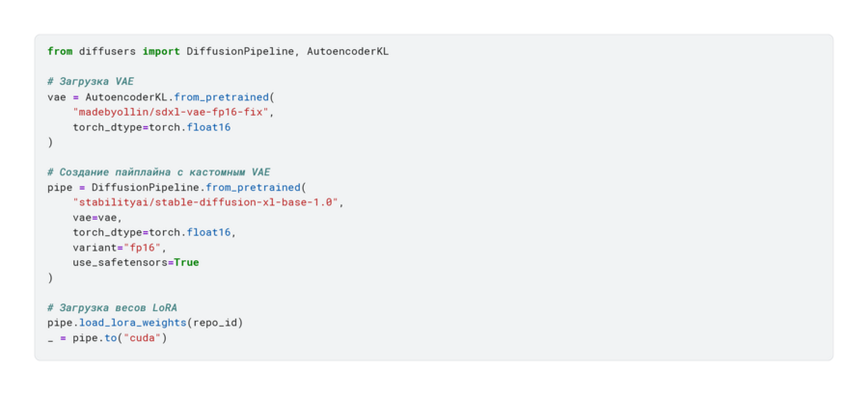This screenshot has height=395, width=868.
Task: Click the 'stabilityai/stable-diffusion-xl-base-1.0' string
Action: point(208,202)
